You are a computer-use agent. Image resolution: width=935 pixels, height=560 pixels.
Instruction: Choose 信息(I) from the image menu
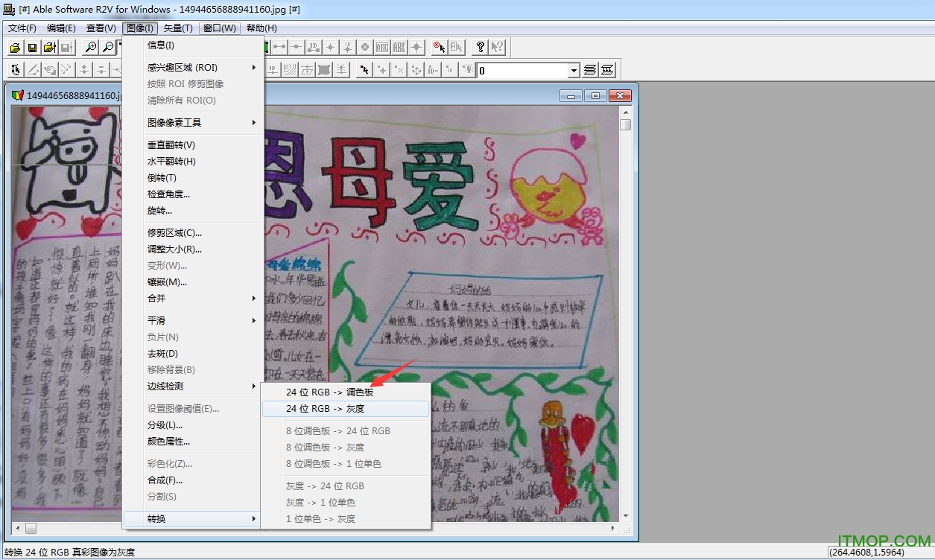click(192, 45)
